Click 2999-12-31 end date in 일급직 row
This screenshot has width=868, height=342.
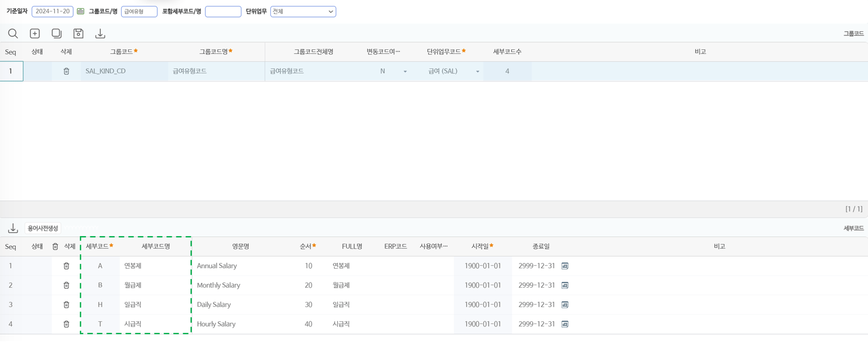click(537, 305)
